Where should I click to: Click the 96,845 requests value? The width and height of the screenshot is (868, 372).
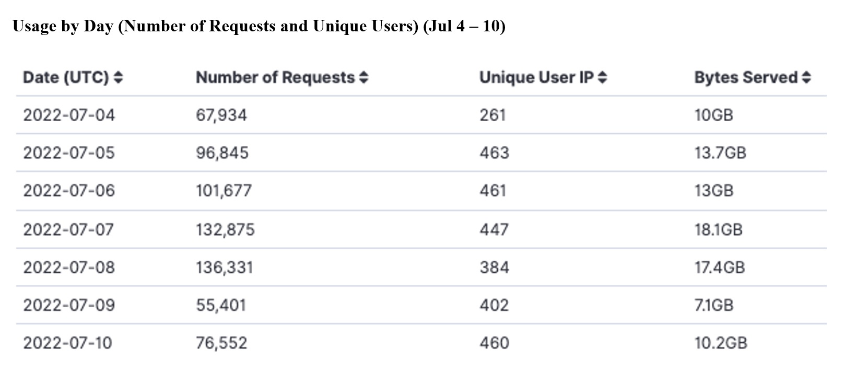click(x=222, y=153)
